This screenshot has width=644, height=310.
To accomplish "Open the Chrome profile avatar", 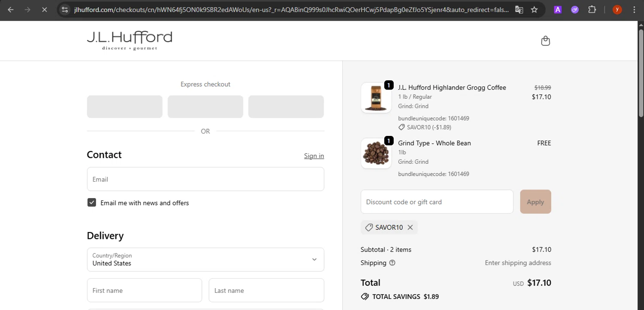I will (617, 9).
